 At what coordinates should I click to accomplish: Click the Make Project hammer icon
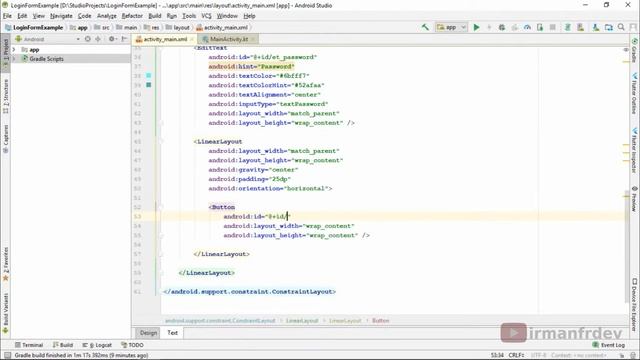425,27
